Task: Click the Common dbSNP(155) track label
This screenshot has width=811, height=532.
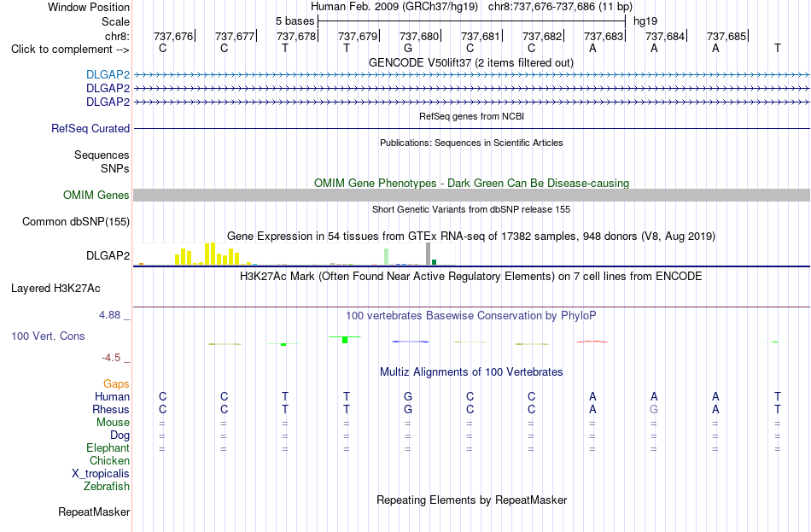Action: click(75, 221)
